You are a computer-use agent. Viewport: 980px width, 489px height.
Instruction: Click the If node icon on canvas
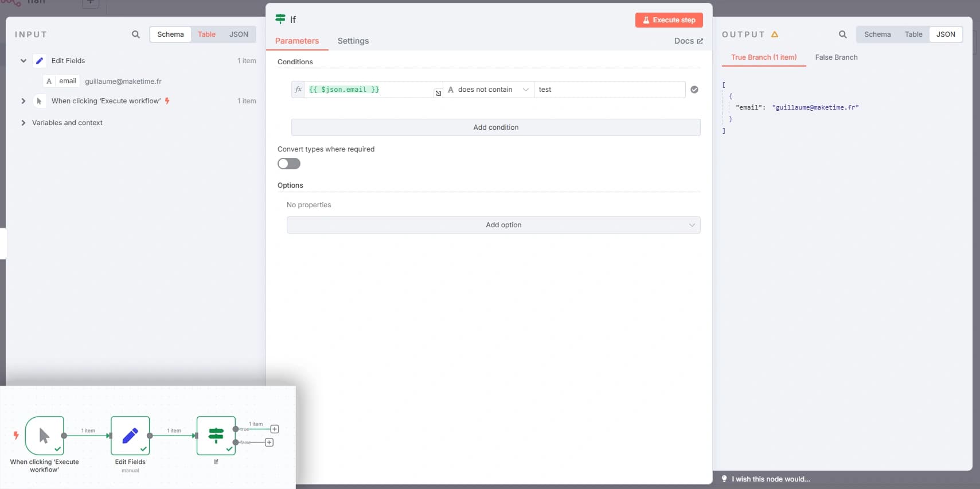216,436
